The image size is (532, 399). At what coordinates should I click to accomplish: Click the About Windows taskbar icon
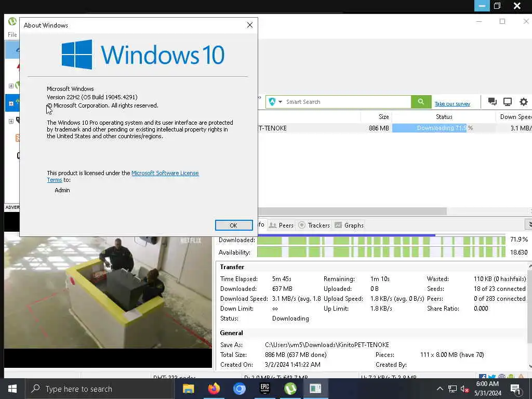tap(315, 389)
